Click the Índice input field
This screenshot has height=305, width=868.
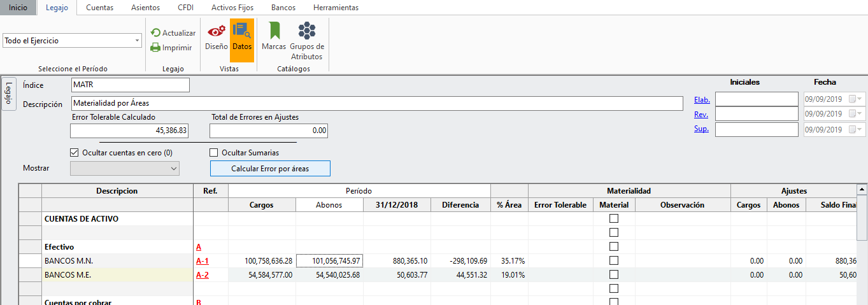(131, 85)
